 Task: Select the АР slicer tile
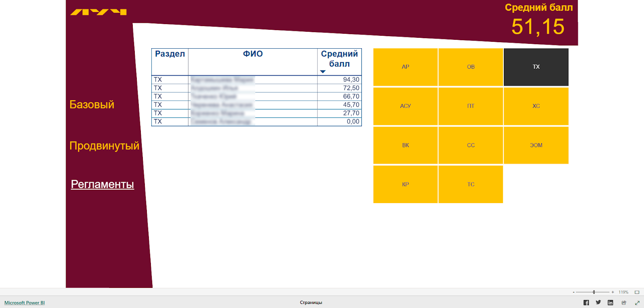[x=405, y=67]
